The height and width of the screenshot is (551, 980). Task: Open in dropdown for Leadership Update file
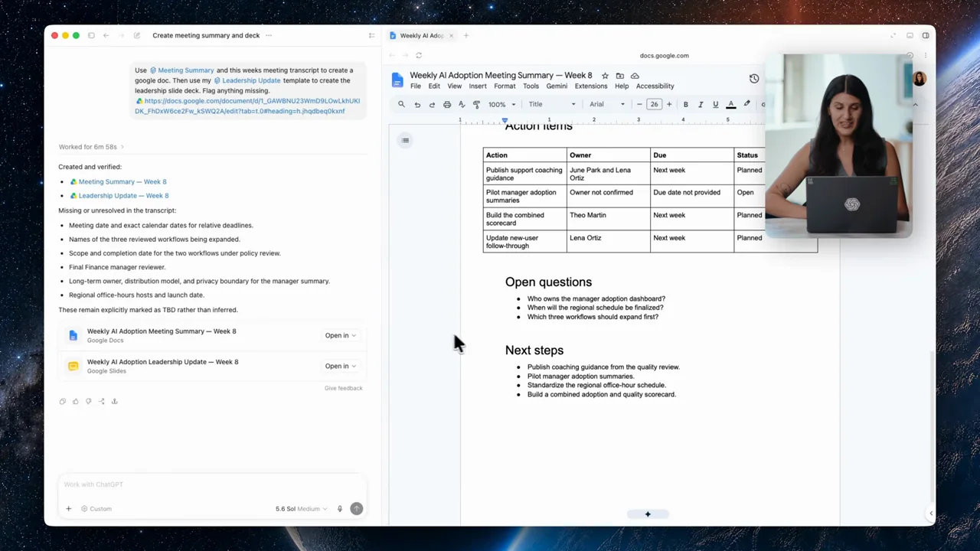click(340, 366)
